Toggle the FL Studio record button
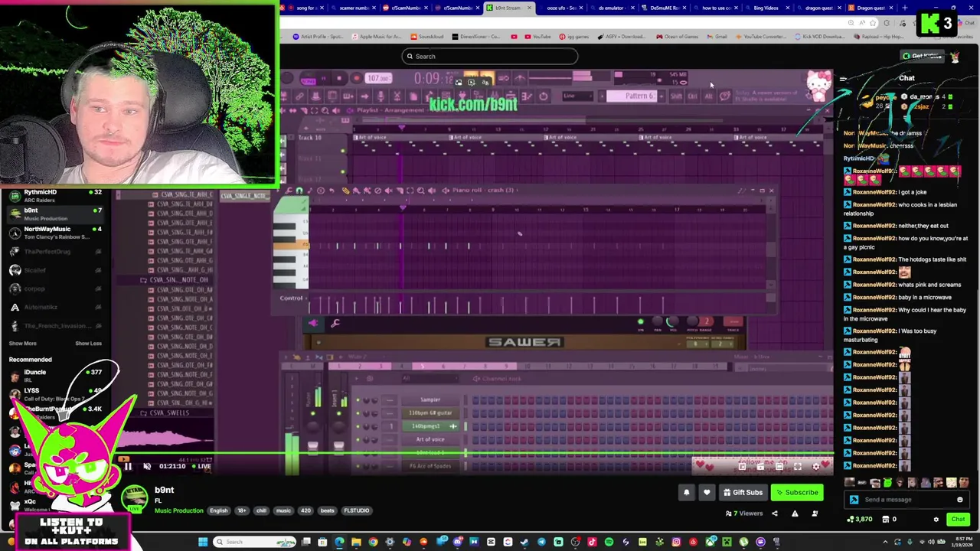Screen dimensions: 980x551 [356, 78]
